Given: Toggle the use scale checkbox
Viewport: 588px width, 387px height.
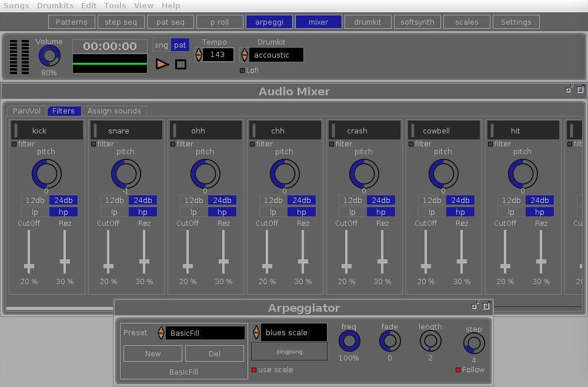Looking at the screenshot, I should pos(254,370).
